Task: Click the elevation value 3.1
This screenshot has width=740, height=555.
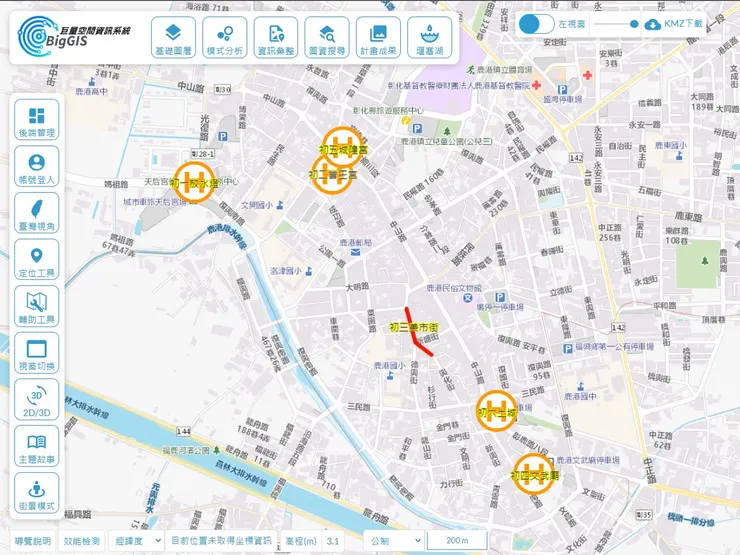Action: pos(333,541)
